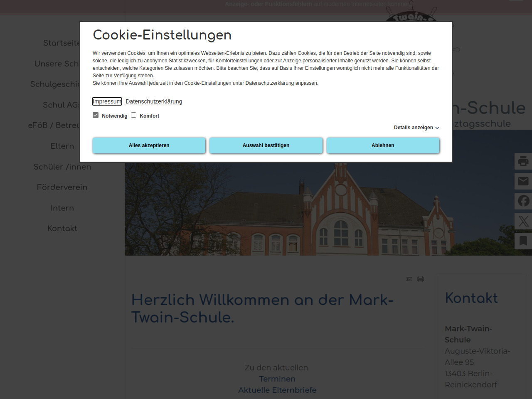Reject cookies with Ablehnen button
The height and width of the screenshot is (399, 532).
point(383,145)
